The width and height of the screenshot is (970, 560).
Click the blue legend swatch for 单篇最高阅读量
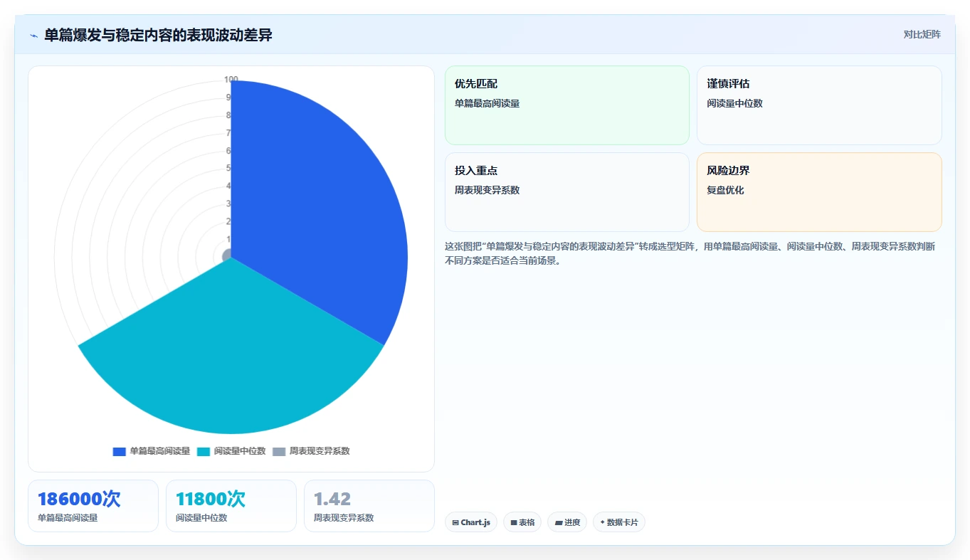119,451
